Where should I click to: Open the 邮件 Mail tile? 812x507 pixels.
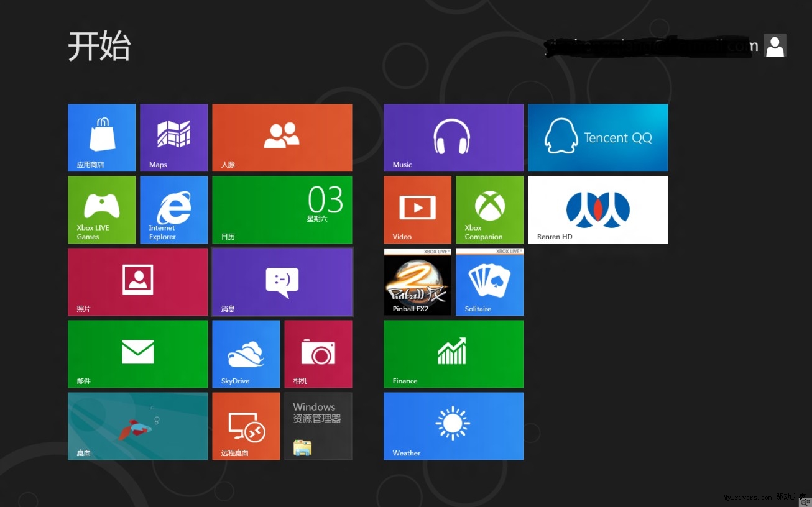[138, 354]
